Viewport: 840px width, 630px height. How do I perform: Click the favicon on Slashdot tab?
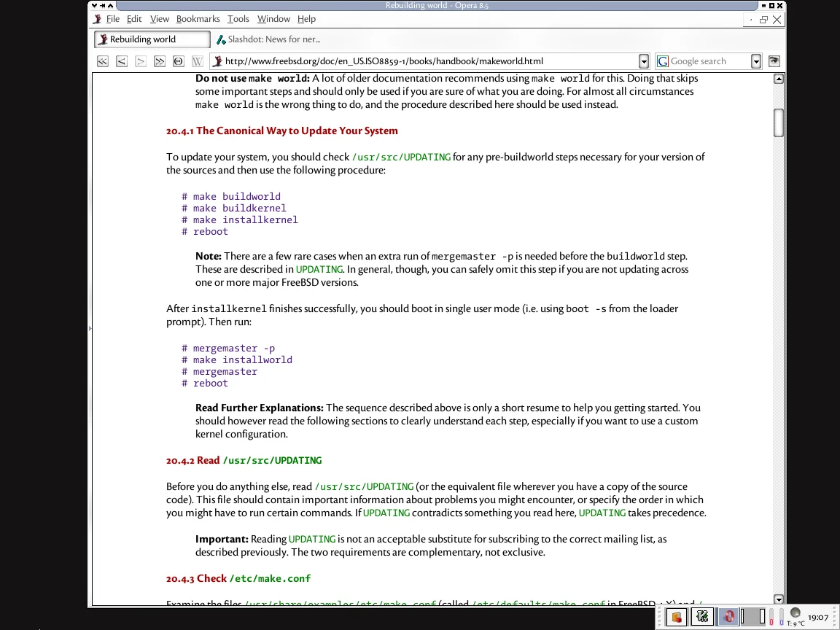click(x=221, y=39)
